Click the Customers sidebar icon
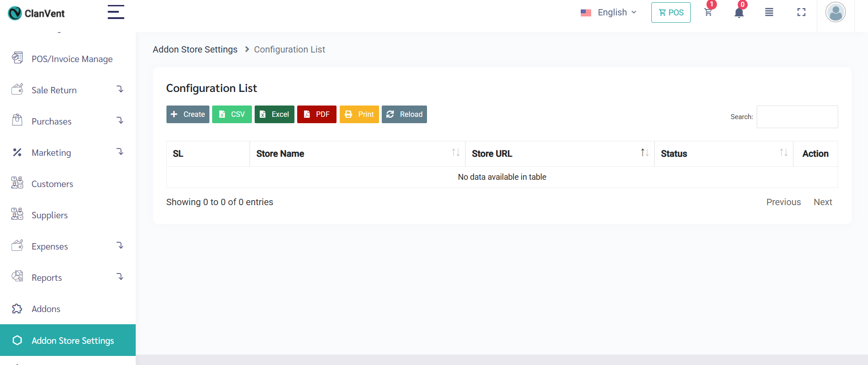 (17, 183)
